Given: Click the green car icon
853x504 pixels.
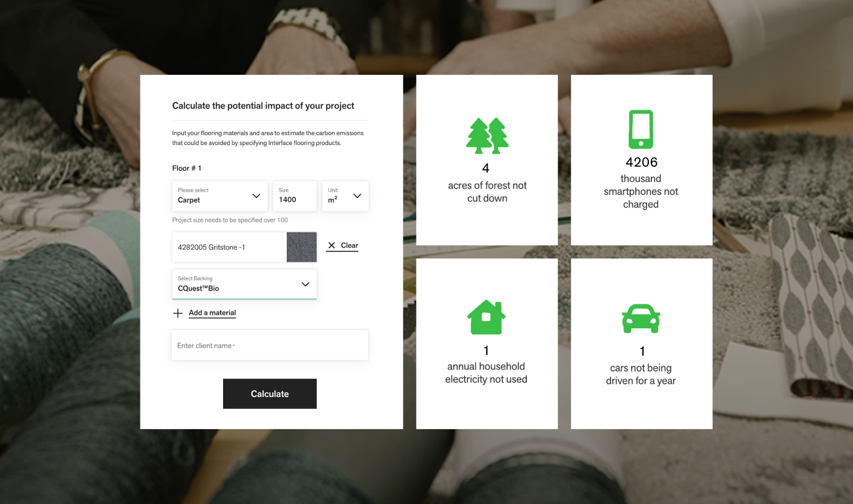Looking at the screenshot, I should 641,319.
